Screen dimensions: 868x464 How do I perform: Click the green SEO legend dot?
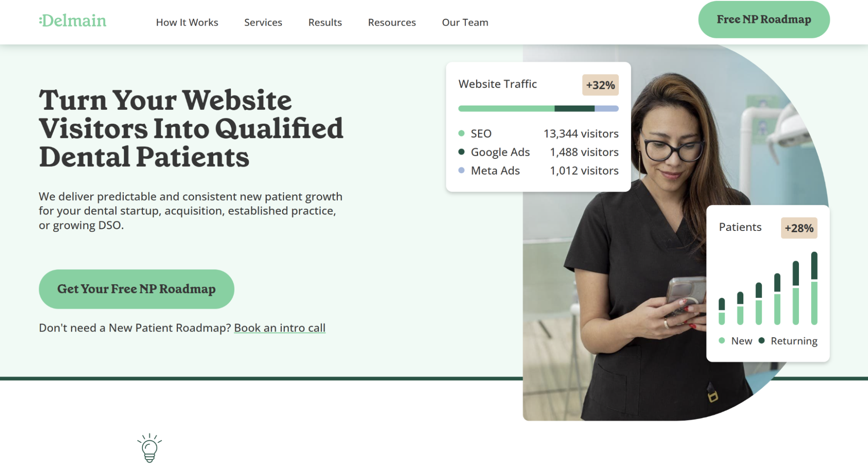coord(462,133)
